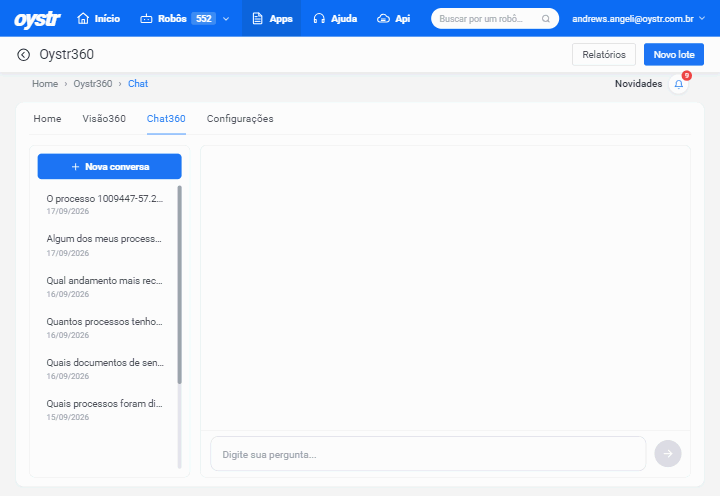This screenshot has width=720, height=496.
Task: Open the Configurações tab
Action: 240,118
